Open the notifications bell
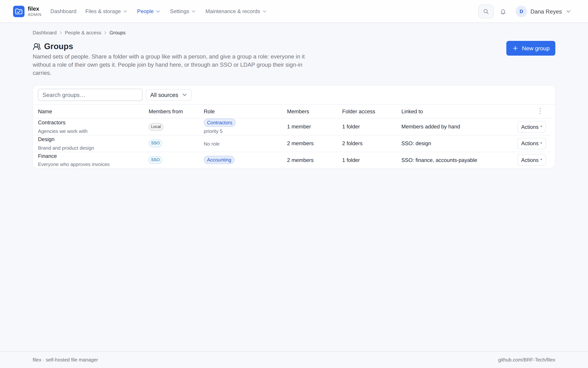 pyautogui.click(x=503, y=12)
